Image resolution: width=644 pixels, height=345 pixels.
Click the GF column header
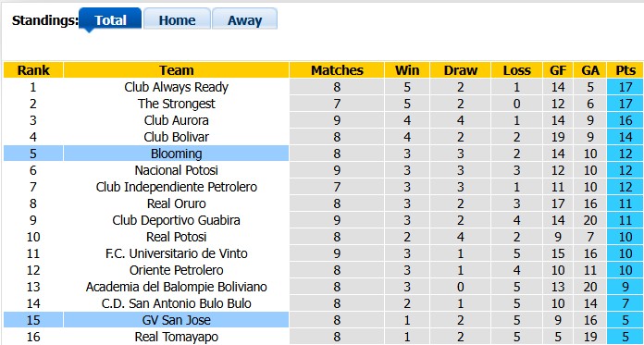pyautogui.click(x=558, y=69)
